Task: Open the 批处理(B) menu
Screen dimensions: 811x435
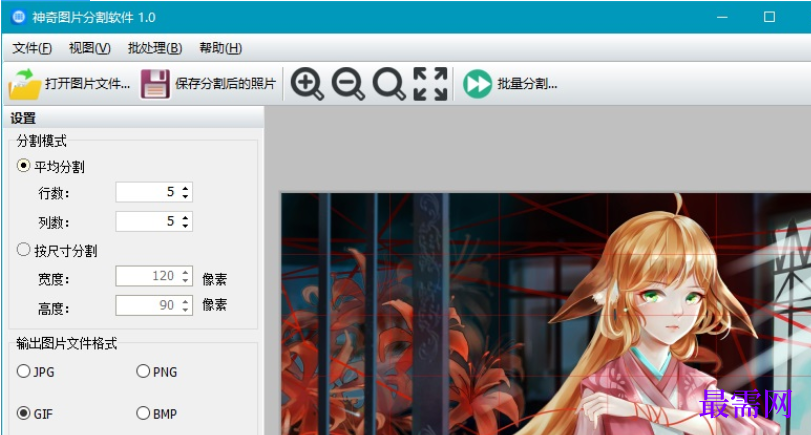Action: pos(155,48)
